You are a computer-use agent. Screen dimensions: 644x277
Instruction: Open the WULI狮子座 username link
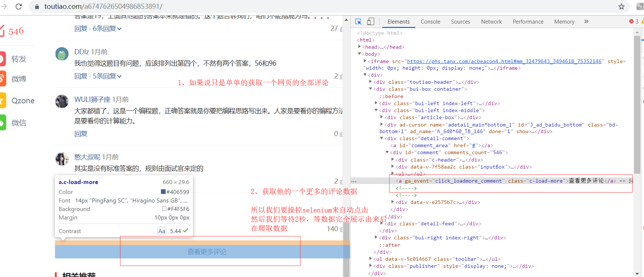point(92,99)
